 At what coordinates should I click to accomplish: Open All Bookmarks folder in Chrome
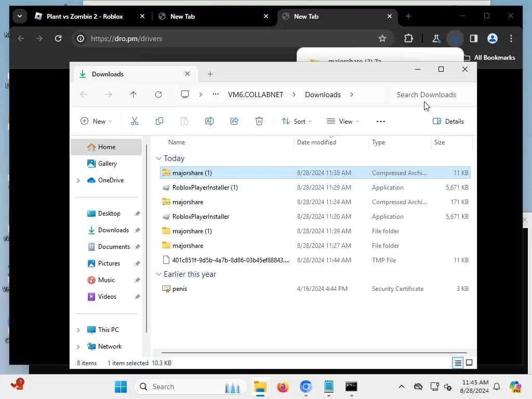point(489,58)
